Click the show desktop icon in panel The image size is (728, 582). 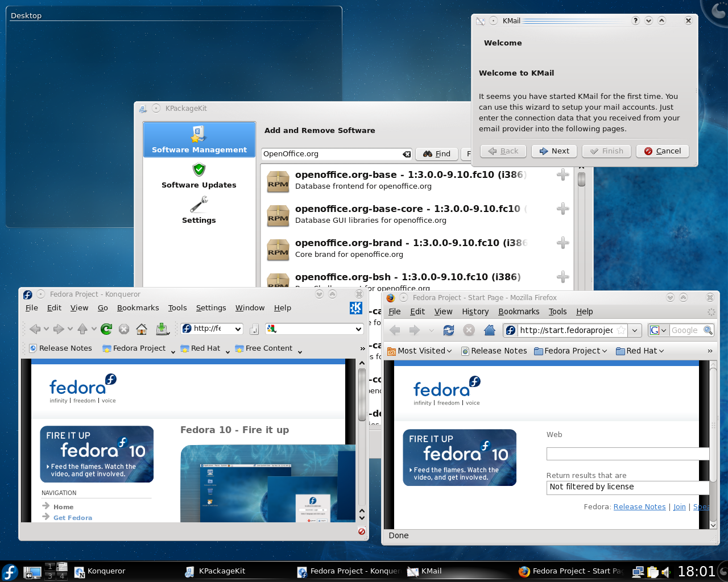click(32, 572)
